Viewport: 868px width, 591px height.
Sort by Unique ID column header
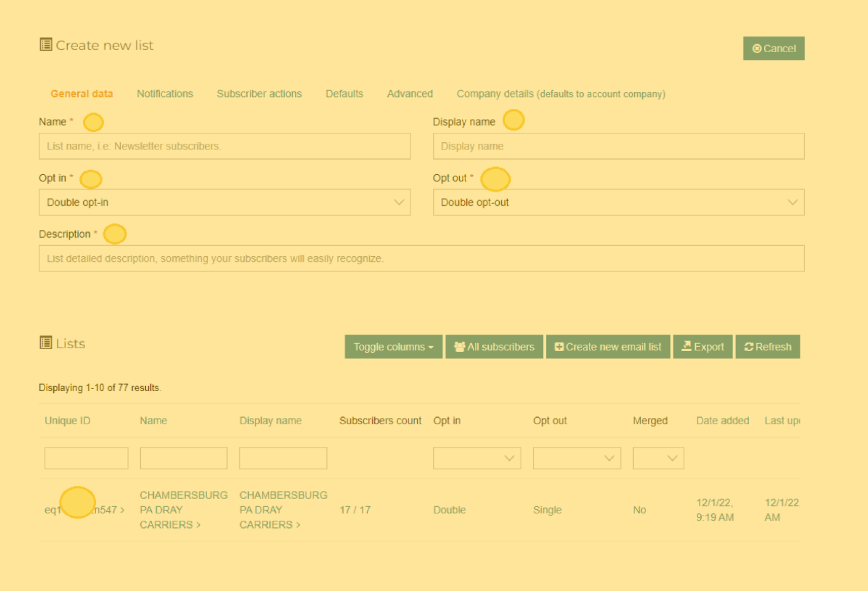coord(68,421)
